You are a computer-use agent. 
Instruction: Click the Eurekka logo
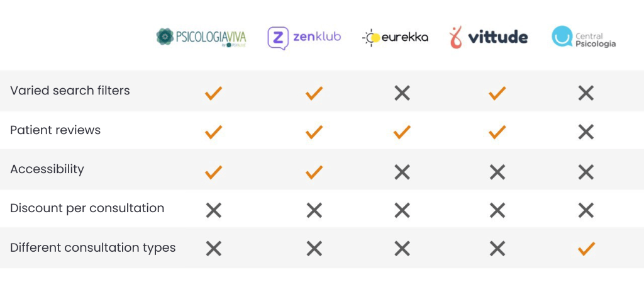tap(396, 37)
